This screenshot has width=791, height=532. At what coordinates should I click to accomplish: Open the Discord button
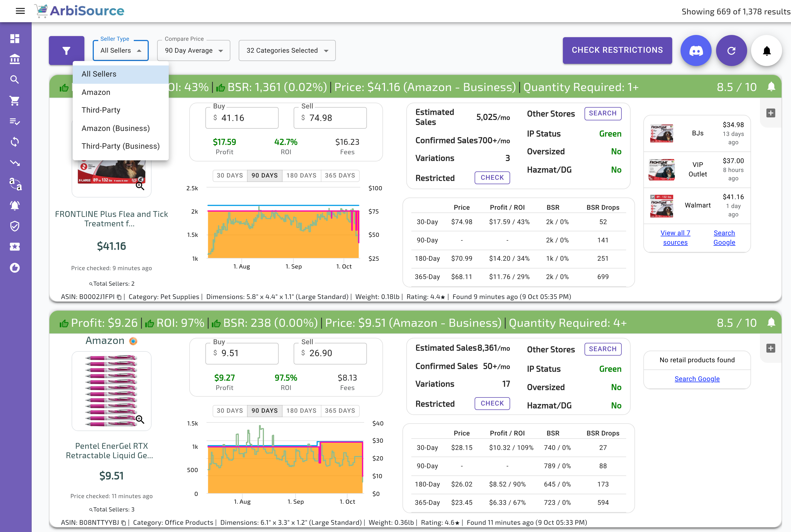(696, 50)
